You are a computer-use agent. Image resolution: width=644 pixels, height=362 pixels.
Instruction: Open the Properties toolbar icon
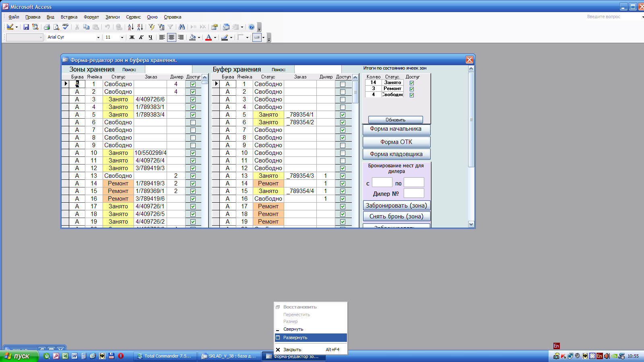pos(215,27)
